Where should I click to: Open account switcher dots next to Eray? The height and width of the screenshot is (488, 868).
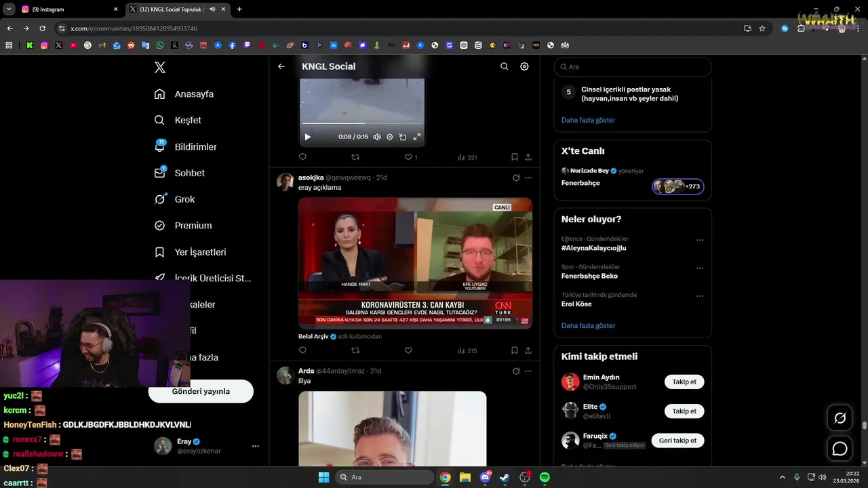256,446
